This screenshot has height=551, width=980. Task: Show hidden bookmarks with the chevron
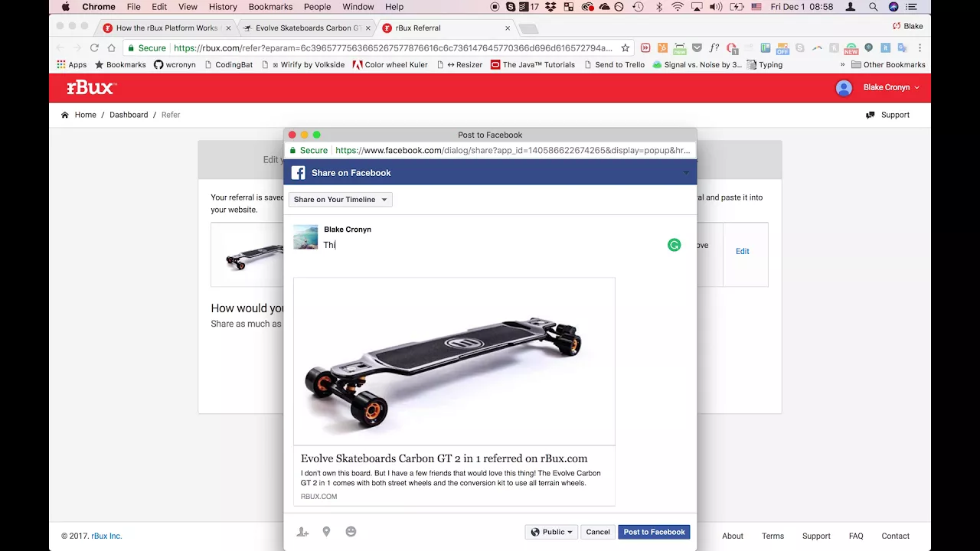tap(842, 65)
